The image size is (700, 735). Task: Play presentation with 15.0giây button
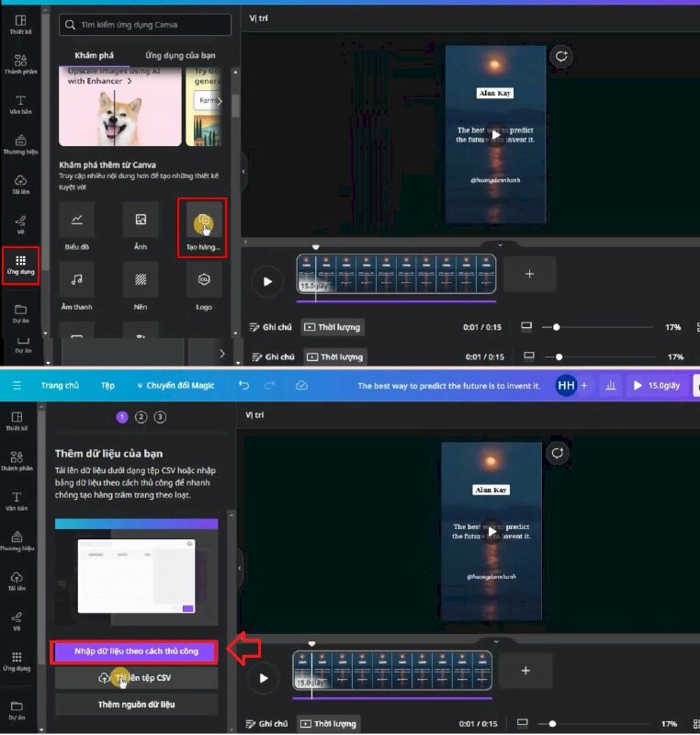[657, 385]
